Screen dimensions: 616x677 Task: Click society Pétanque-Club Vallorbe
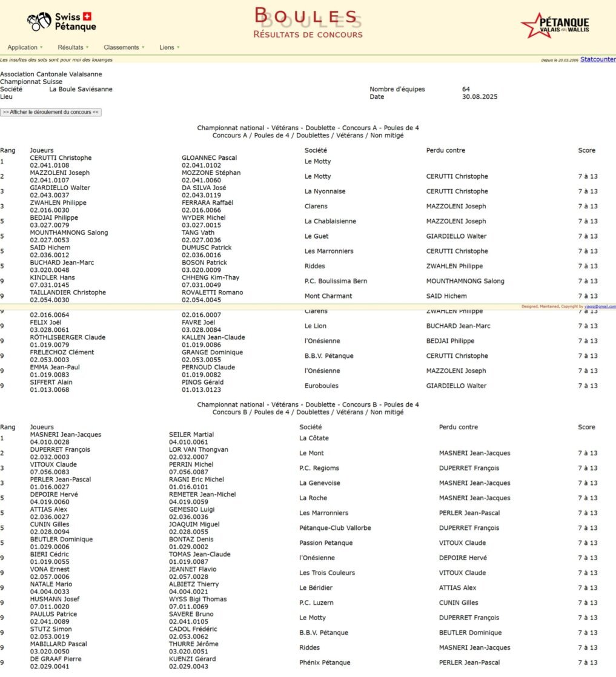pos(335,528)
